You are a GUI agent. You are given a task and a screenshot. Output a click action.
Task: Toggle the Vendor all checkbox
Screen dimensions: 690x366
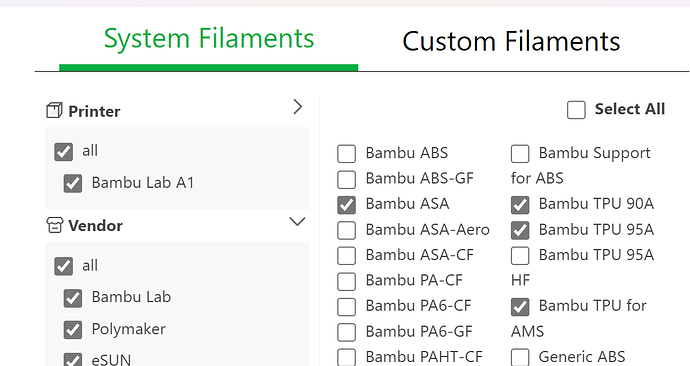pyautogui.click(x=63, y=266)
